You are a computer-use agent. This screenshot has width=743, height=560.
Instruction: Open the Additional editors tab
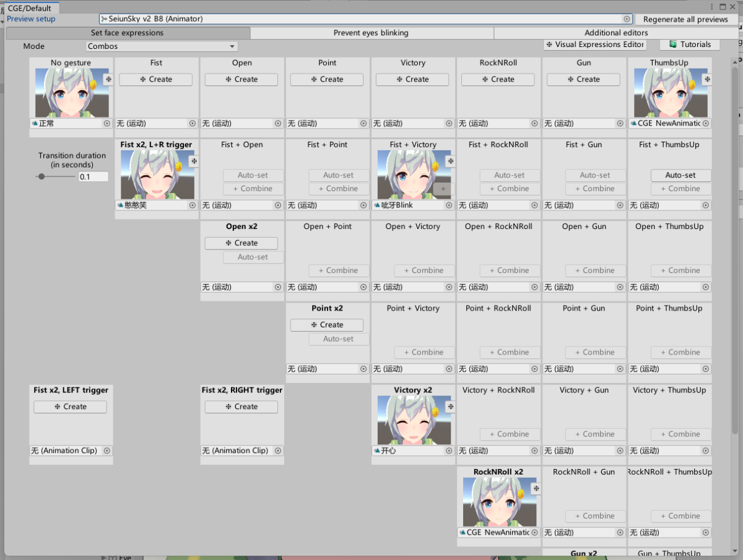coord(615,33)
